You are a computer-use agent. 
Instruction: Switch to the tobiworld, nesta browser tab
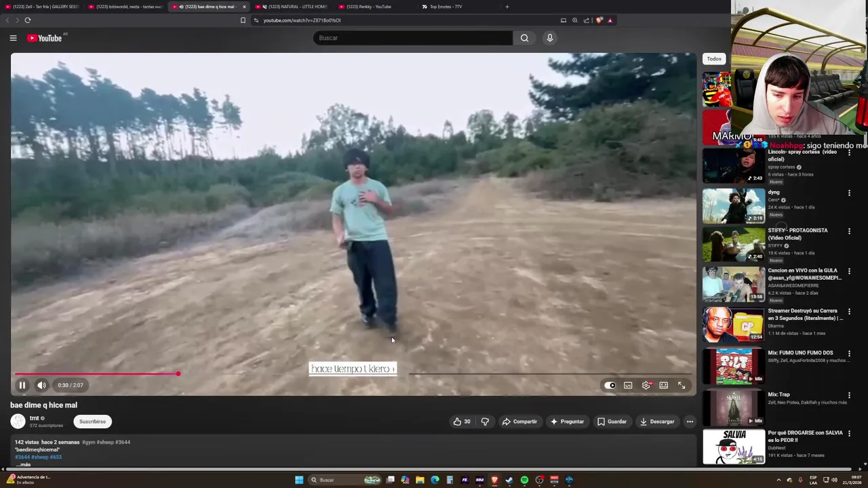click(x=125, y=7)
